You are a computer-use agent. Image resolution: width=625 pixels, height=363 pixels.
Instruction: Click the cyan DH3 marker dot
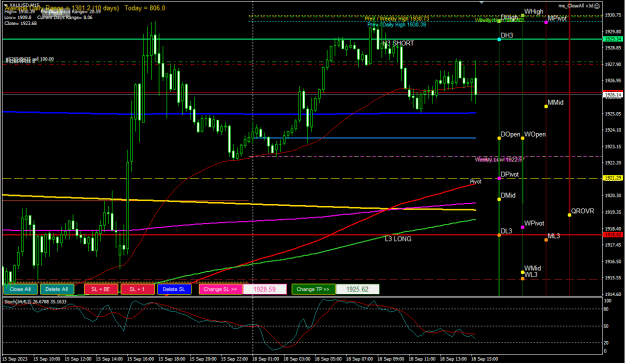coord(499,39)
